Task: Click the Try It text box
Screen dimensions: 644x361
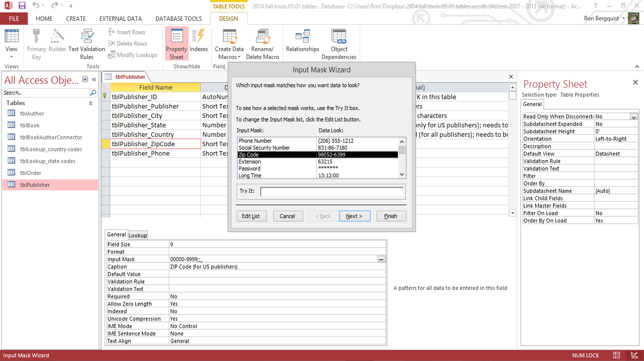Action: click(332, 191)
